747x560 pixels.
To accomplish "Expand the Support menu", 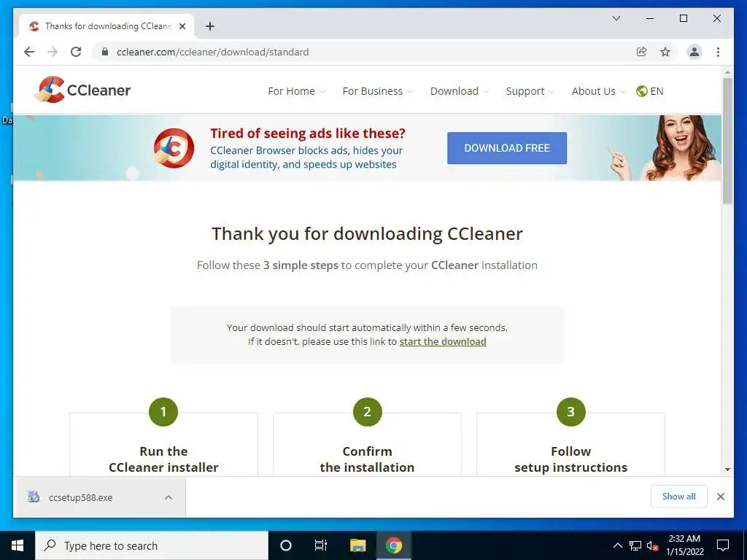I will click(530, 91).
